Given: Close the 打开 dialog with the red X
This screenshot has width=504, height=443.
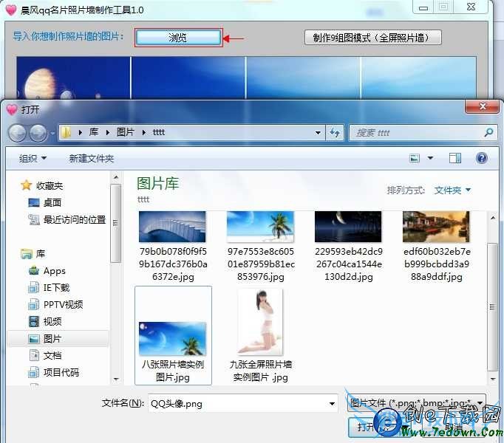Looking at the screenshot, I should pyautogui.click(x=483, y=106).
